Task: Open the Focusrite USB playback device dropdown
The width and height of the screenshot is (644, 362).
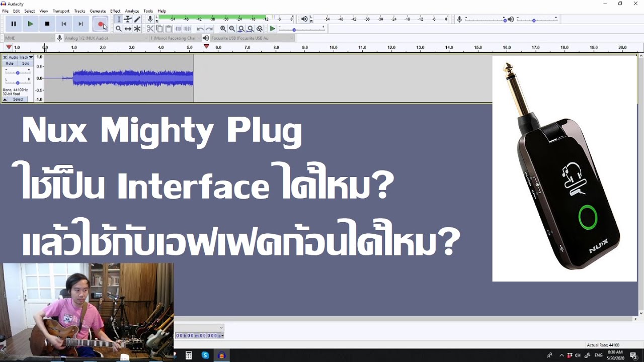Action: pyautogui.click(x=252, y=38)
